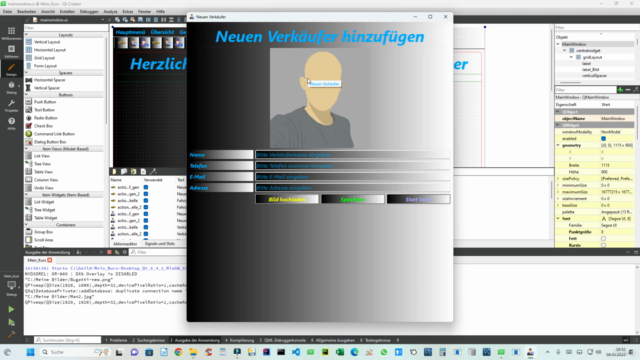Screen dimensions: 640x360
Task: Collapse Item Views (Model-Based) category
Action: (x=27, y=149)
